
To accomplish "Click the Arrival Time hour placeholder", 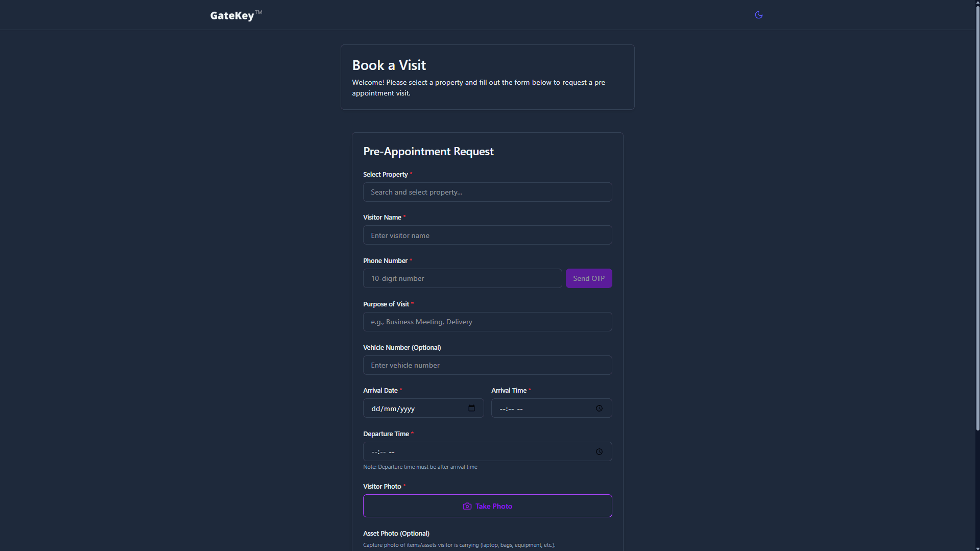I will pyautogui.click(x=503, y=409).
